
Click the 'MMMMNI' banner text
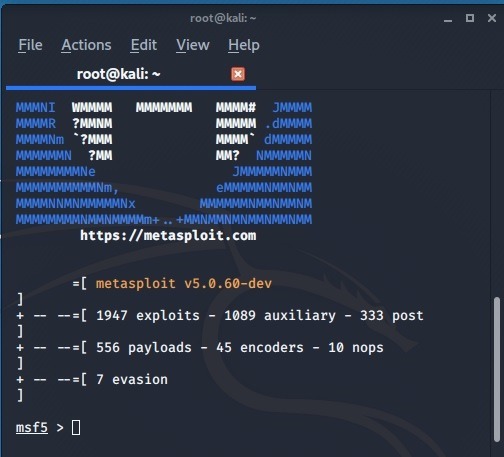36,108
